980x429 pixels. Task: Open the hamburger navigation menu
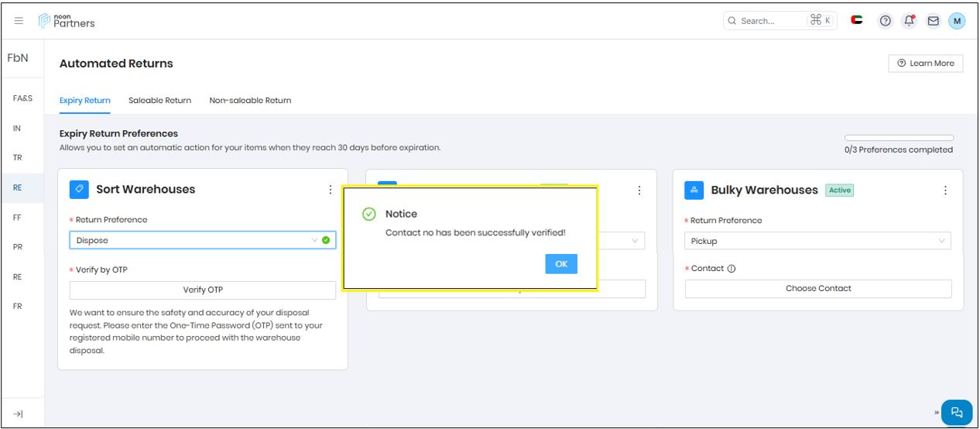(19, 21)
